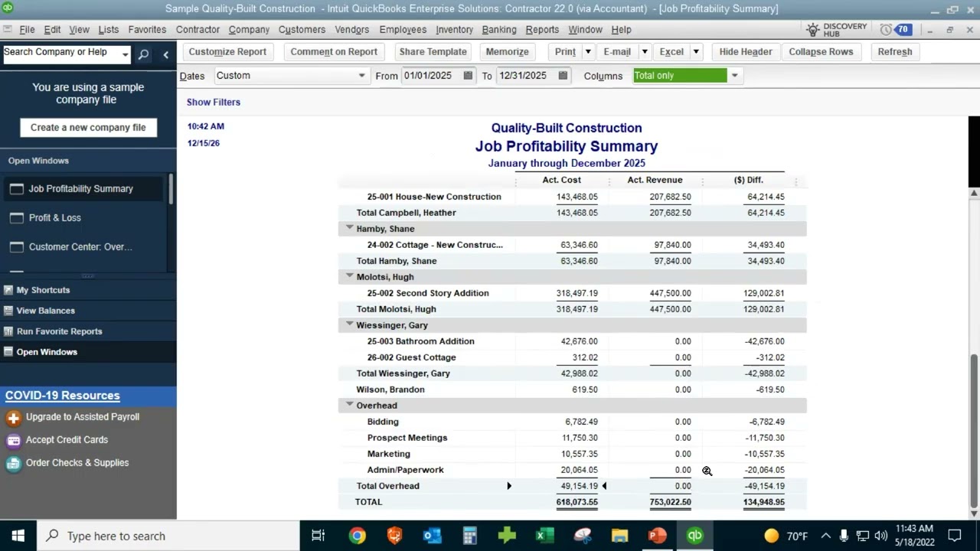Click the From date field
The width and height of the screenshot is (980, 551).
pos(430,76)
